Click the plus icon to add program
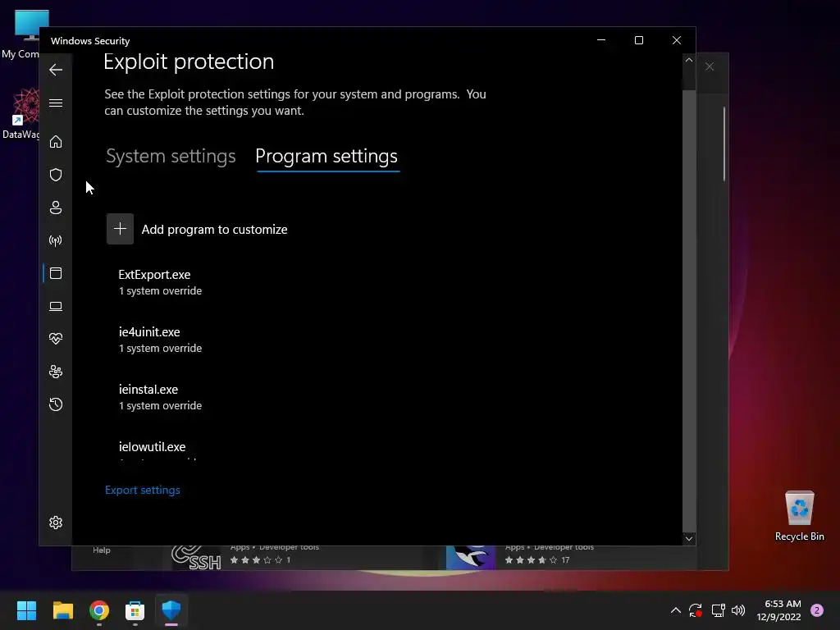The height and width of the screenshot is (630, 840). (x=120, y=230)
